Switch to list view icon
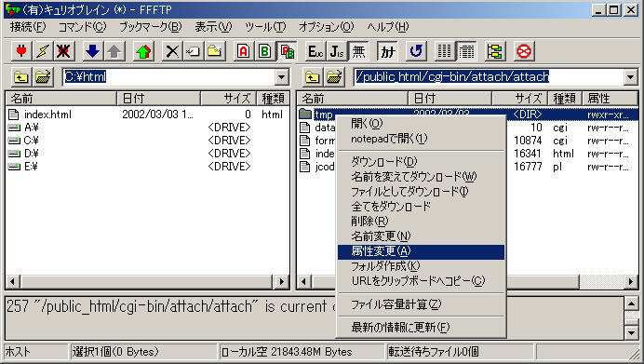This screenshot has height=364, width=644. (445, 52)
